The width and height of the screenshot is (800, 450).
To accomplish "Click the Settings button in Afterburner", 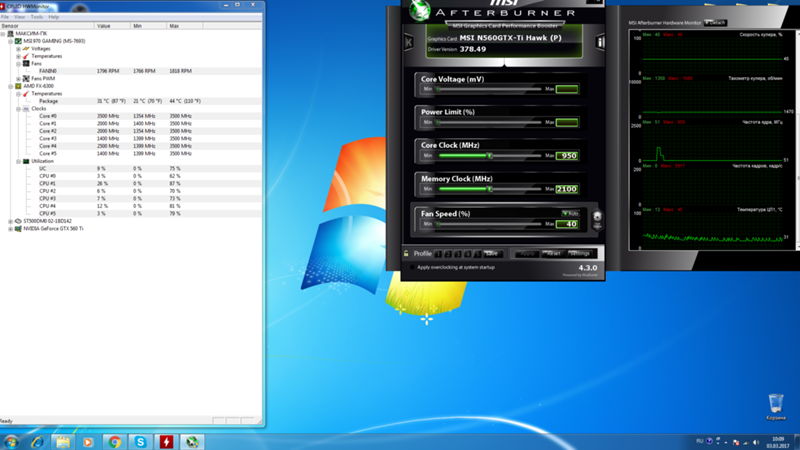I will click(x=579, y=254).
